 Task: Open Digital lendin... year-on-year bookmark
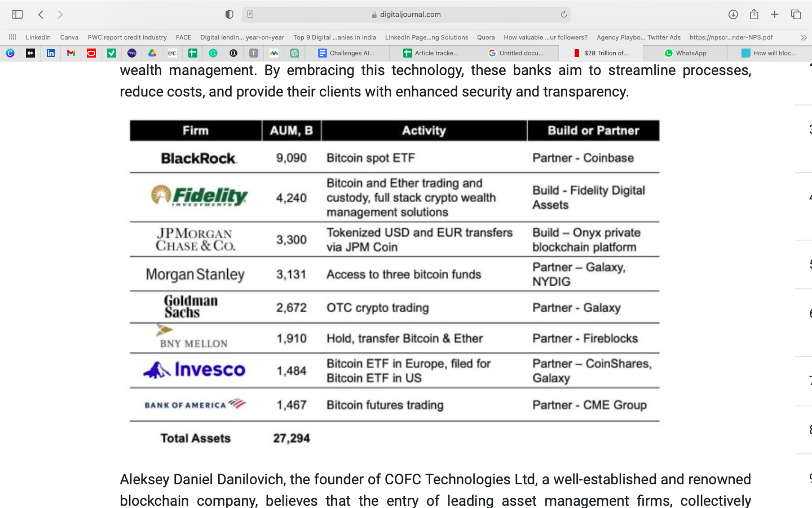coord(242,37)
